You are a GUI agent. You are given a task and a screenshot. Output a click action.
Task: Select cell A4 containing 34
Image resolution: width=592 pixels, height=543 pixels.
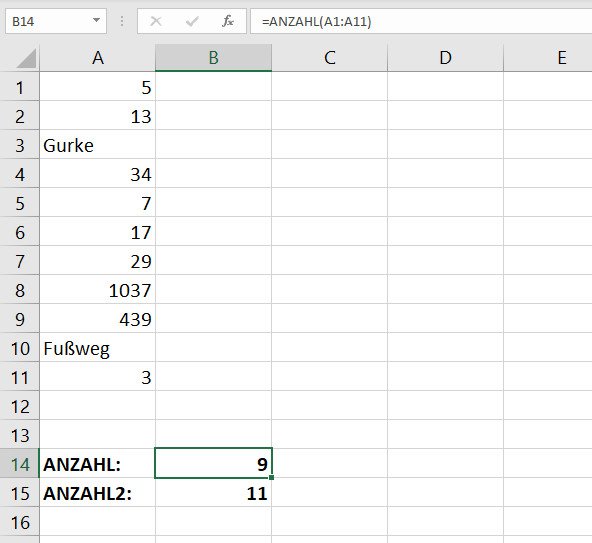[x=97, y=174]
